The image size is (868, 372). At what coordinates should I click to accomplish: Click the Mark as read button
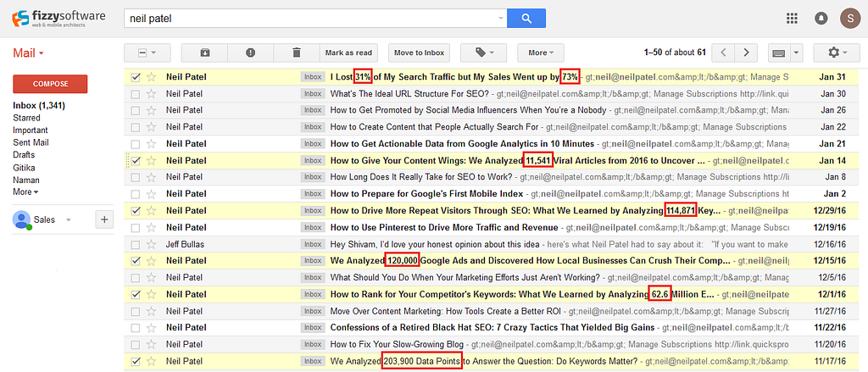[348, 53]
